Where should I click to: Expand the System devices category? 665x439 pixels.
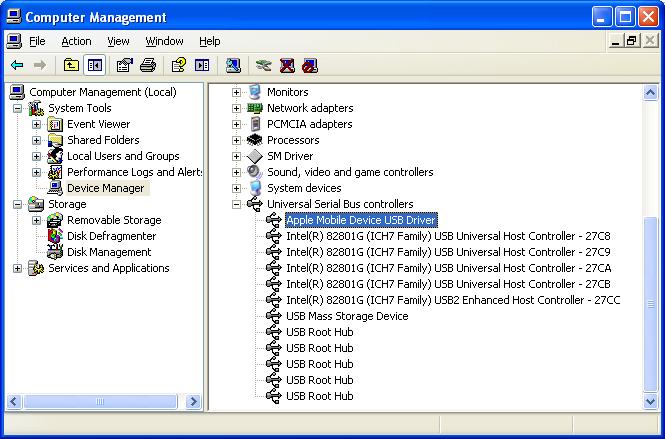237,188
